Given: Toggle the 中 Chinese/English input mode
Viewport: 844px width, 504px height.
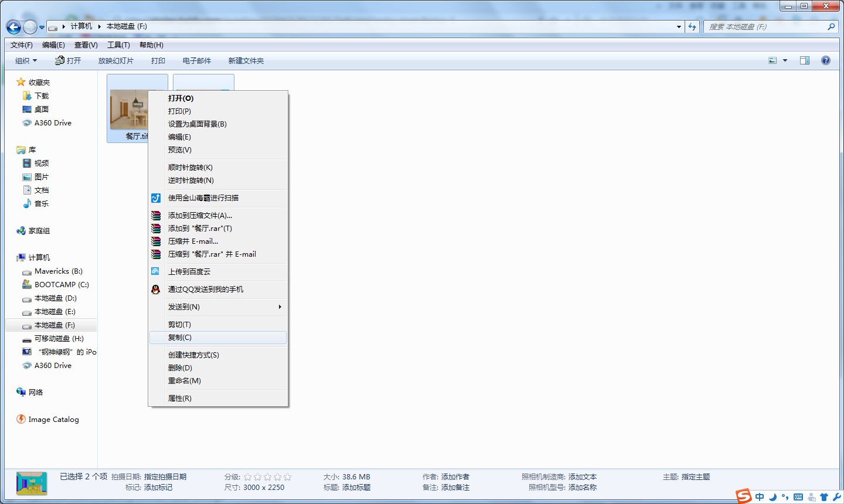Looking at the screenshot, I should (x=760, y=497).
